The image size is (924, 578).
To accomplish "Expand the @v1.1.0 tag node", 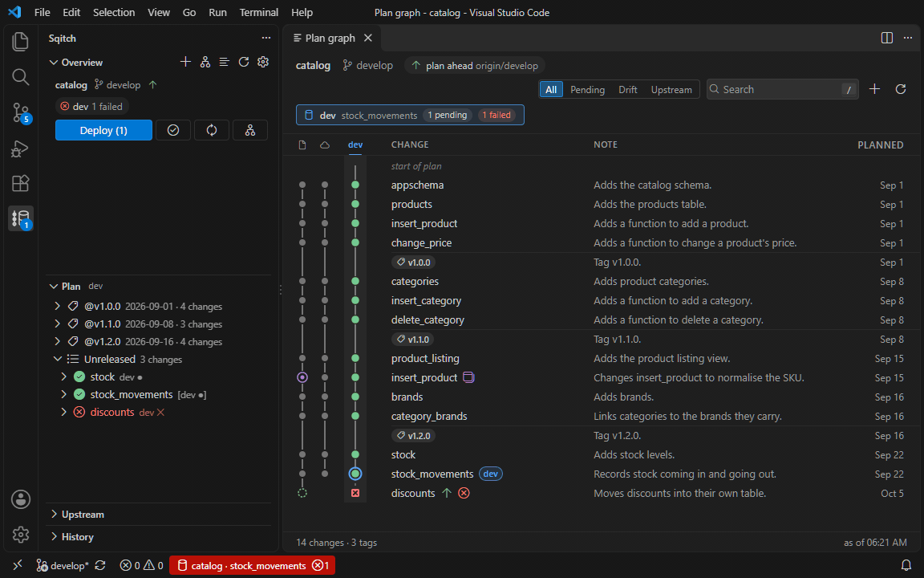I will coord(57,324).
